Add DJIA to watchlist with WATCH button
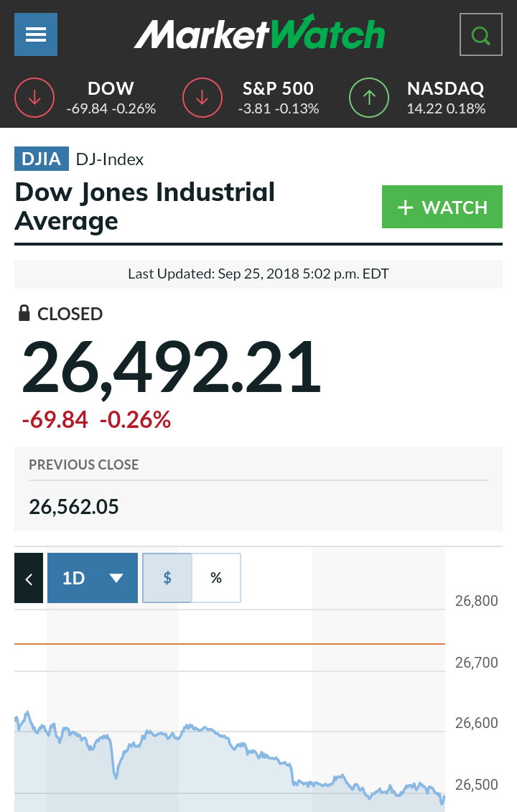The height and width of the screenshot is (812, 517). pyautogui.click(x=442, y=207)
